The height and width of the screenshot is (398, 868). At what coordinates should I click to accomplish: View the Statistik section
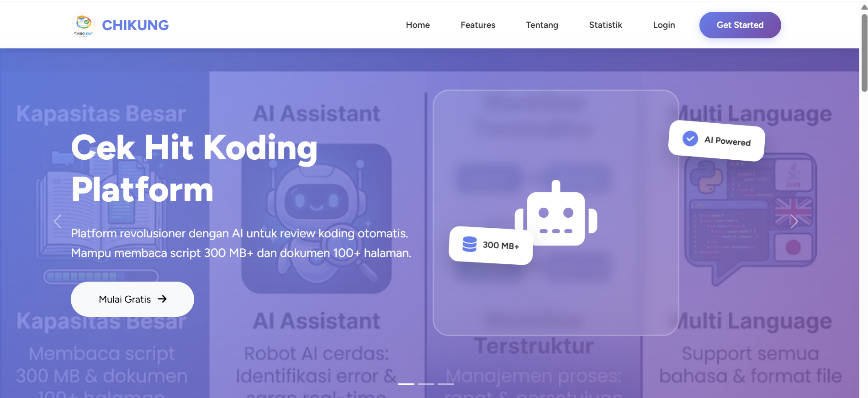[x=605, y=25]
